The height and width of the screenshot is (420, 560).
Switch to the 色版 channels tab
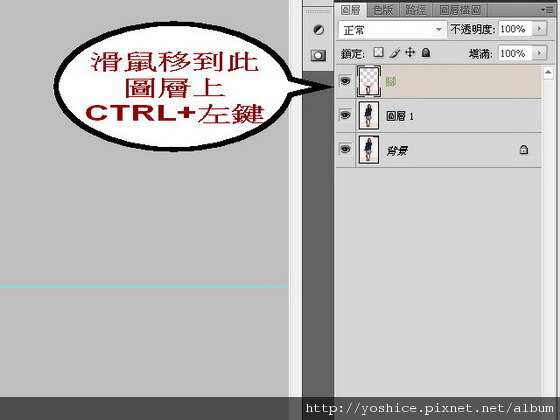(383, 10)
